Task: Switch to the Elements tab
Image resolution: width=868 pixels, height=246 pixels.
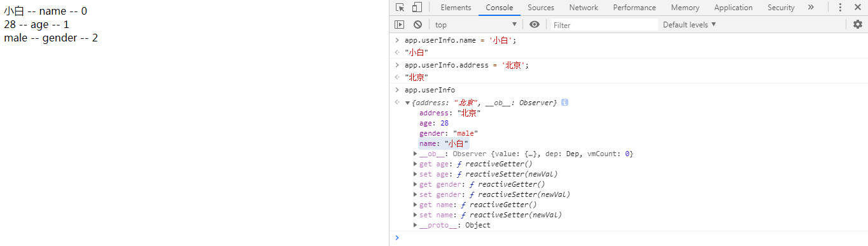Action: 456,8
